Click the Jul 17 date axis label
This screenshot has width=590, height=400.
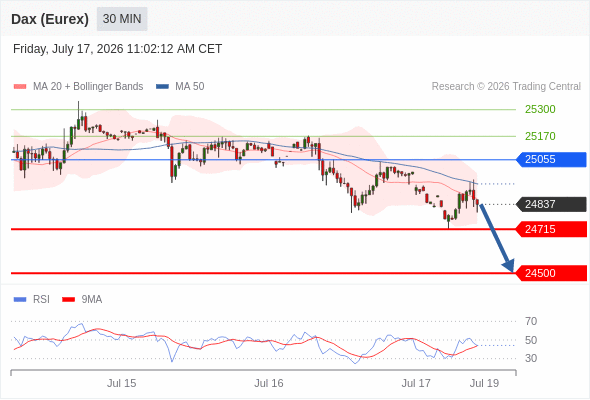416,383
